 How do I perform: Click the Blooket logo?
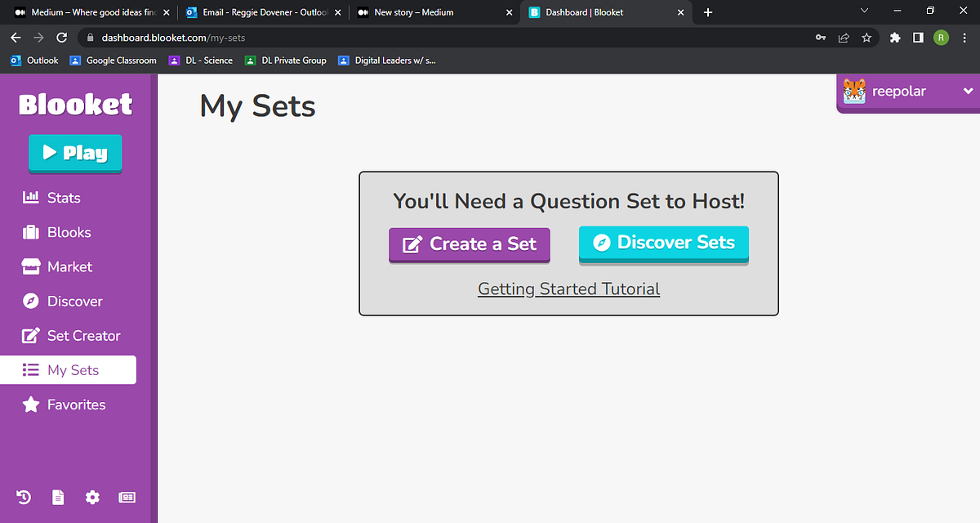pyautogui.click(x=75, y=104)
